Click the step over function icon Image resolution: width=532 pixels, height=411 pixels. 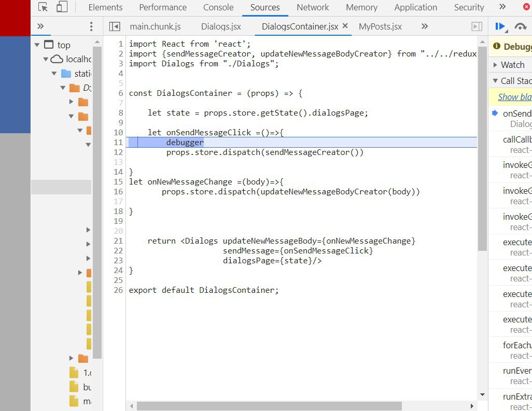click(520, 26)
